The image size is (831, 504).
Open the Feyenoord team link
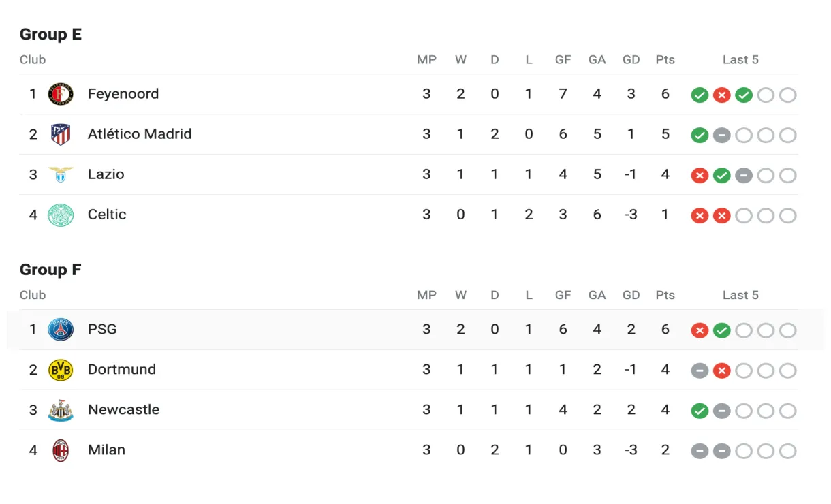click(123, 94)
